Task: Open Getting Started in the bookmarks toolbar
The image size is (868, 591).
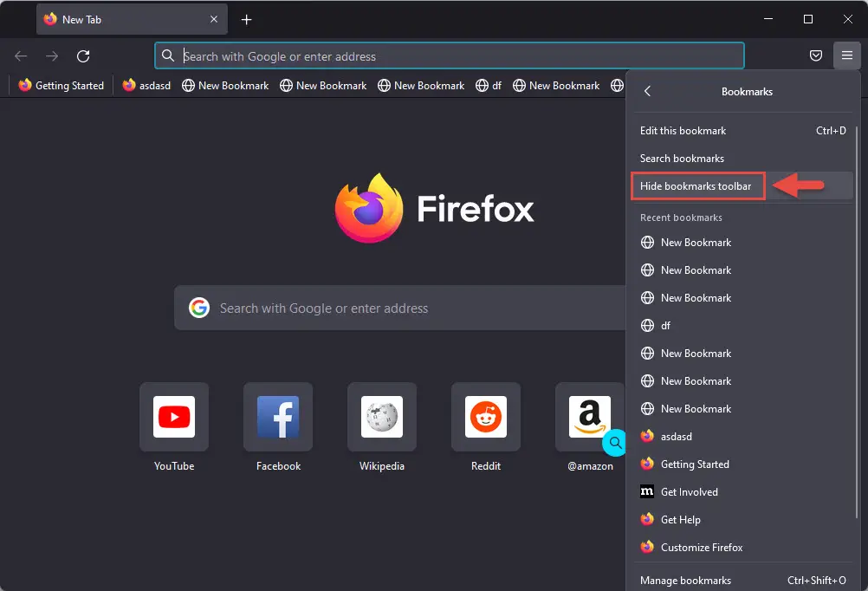Action: tap(61, 85)
